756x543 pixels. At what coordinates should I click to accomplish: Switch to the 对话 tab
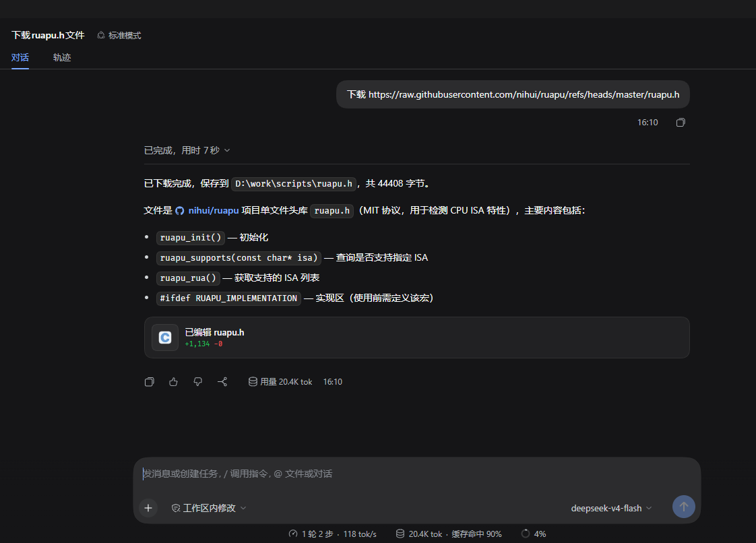point(20,57)
